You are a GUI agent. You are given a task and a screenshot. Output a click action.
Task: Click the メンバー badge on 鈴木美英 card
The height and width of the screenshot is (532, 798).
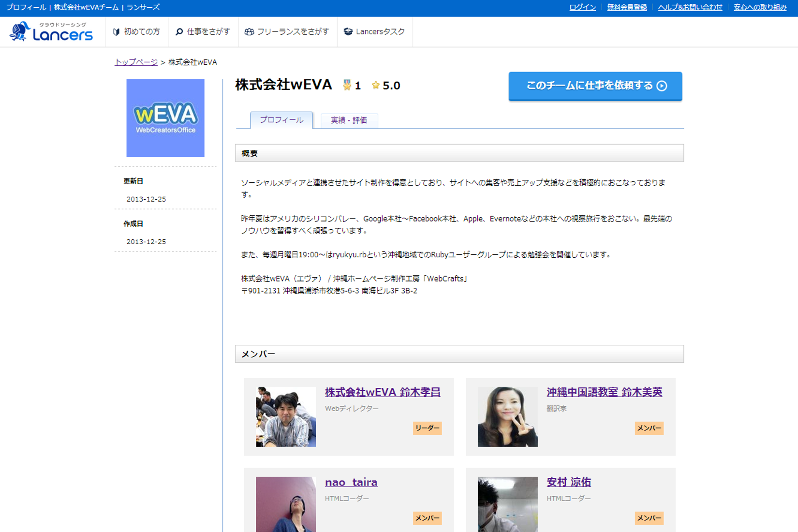point(649,428)
